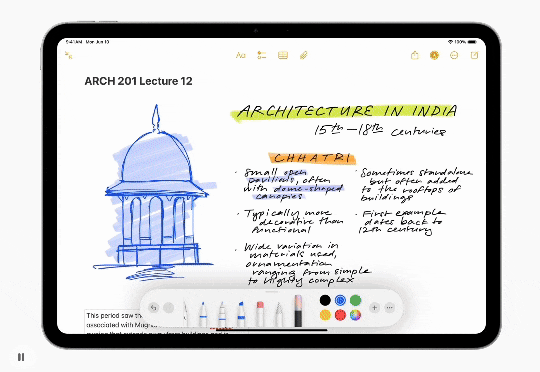Choose the black color swatch
Viewport: 540px width, 372px height.
(325, 300)
